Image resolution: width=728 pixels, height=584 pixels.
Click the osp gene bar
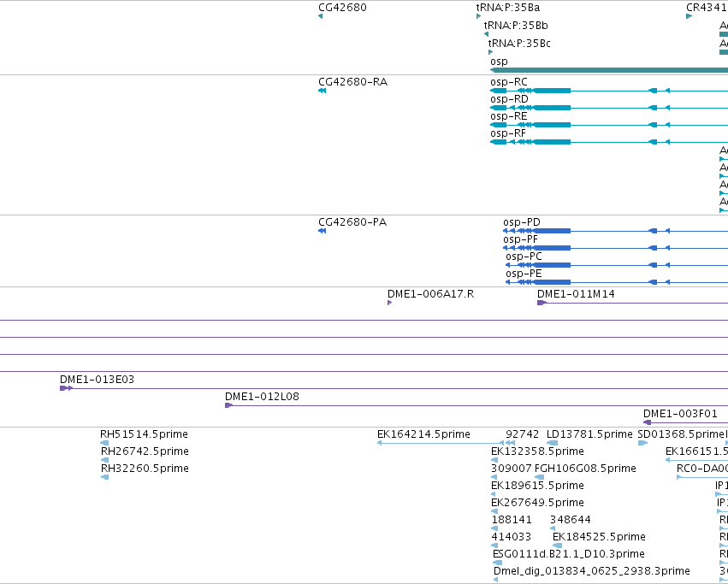(x=609, y=70)
